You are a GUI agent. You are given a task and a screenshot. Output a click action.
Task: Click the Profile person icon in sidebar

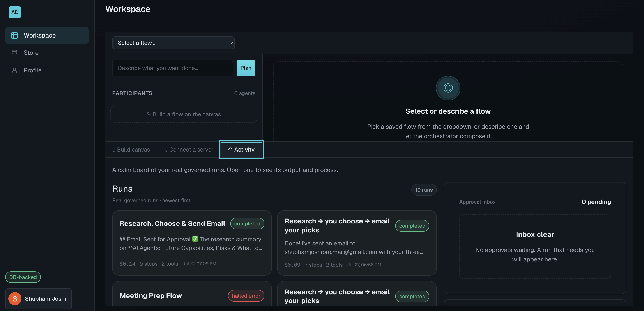pos(14,70)
